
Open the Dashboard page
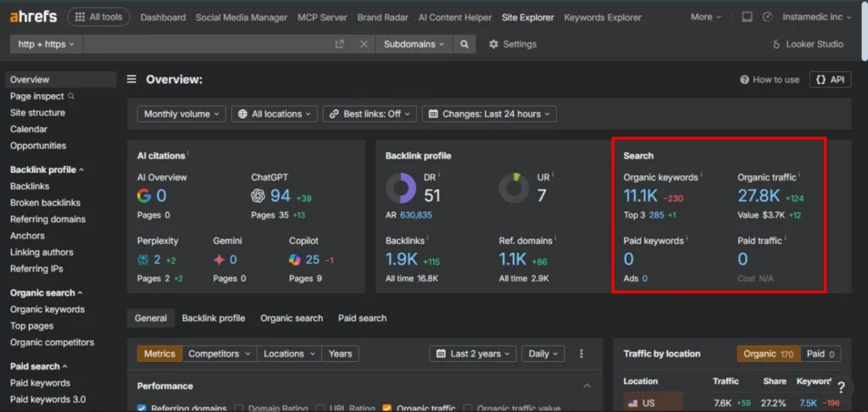(x=163, y=17)
